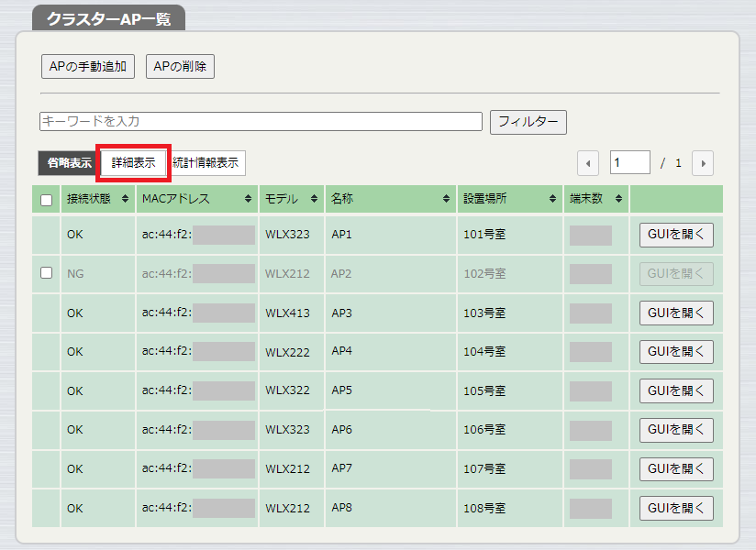756x550 pixels.
Task: Sort the 接続状態 column
Action: (x=125, y=198)
